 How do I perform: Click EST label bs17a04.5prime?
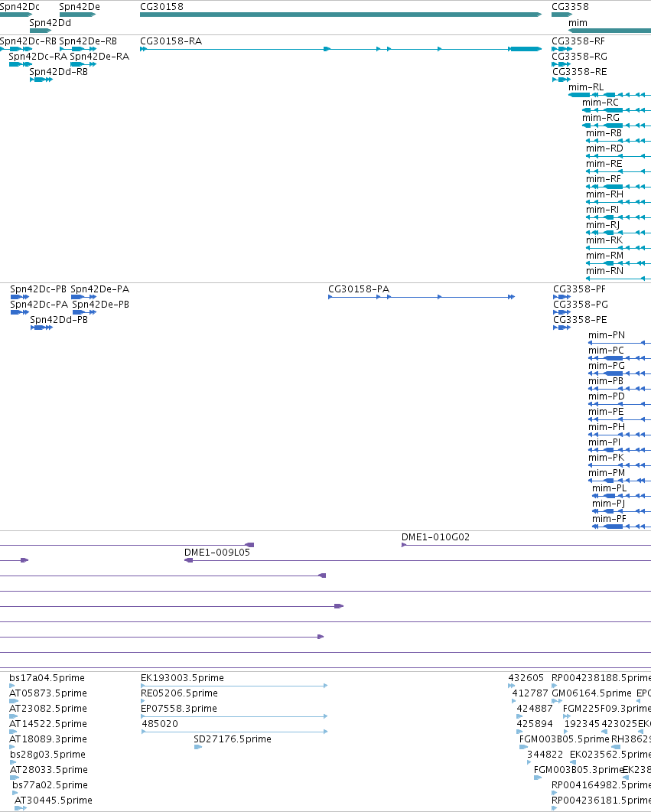47,678
